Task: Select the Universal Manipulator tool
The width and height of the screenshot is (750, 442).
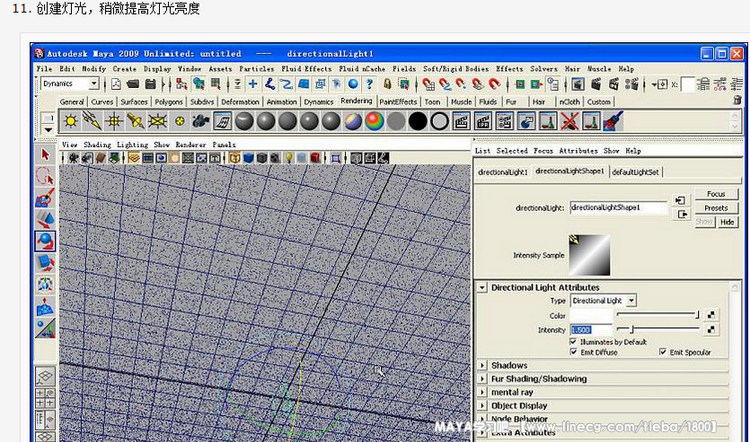Action: pos(45,285)
